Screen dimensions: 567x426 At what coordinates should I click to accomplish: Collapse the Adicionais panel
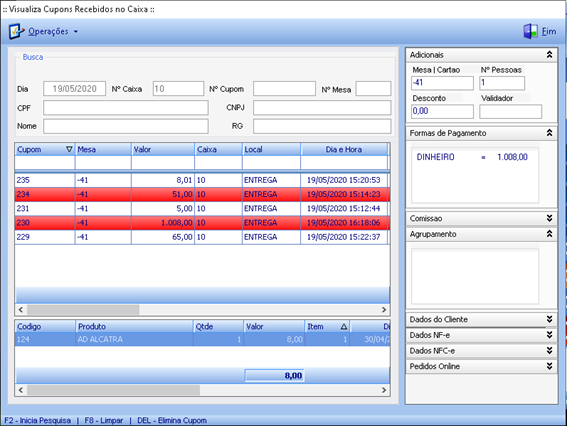pyautogui.click(x=549, y=55)
